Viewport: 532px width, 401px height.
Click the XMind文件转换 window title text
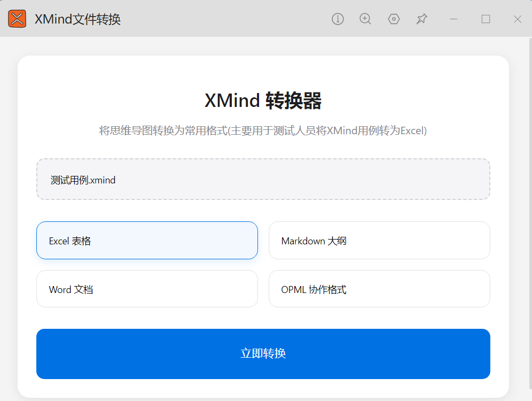click(77, 19)
